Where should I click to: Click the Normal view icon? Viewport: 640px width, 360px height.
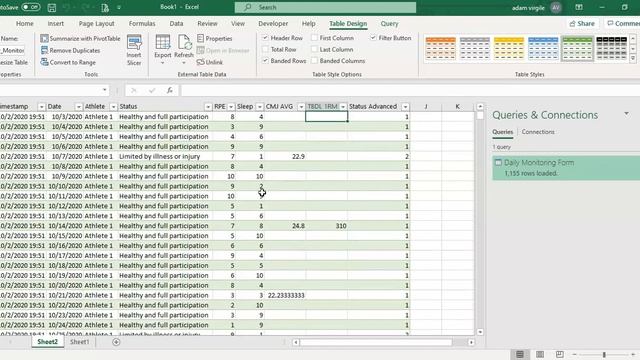[x=520, y=354]
